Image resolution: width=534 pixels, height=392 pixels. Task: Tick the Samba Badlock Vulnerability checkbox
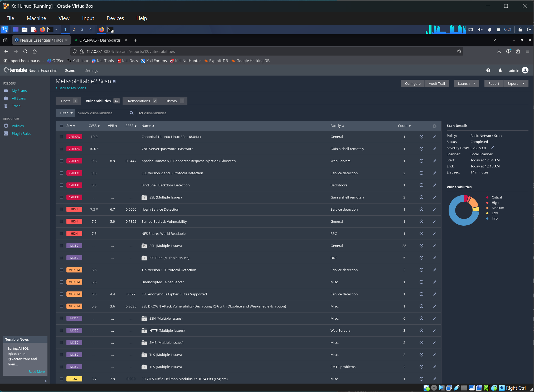pyautogui.click(x=61, y=221)
